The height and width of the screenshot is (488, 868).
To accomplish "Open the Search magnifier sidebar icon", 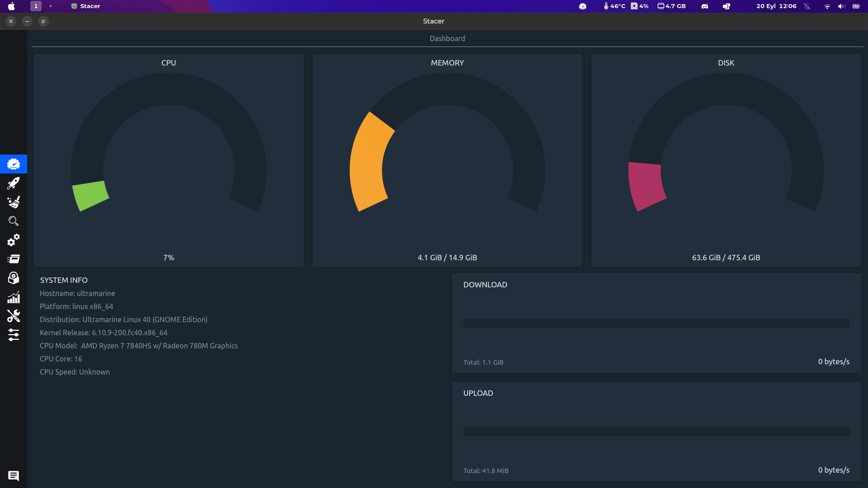I will [14, 221].
